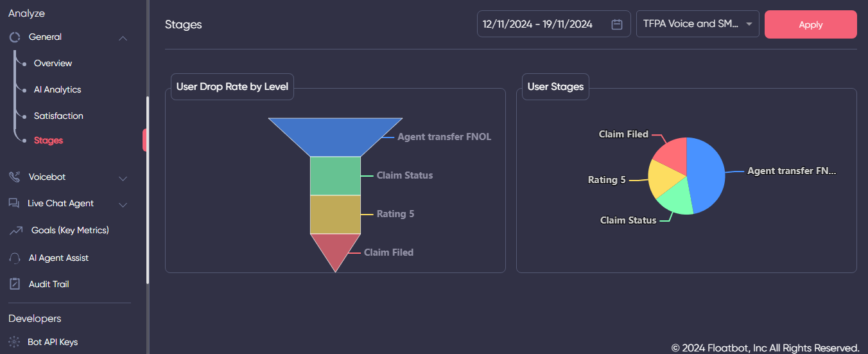Click the AI Agent Assist headset icon
868x354 pixels.
coord(15,258)
